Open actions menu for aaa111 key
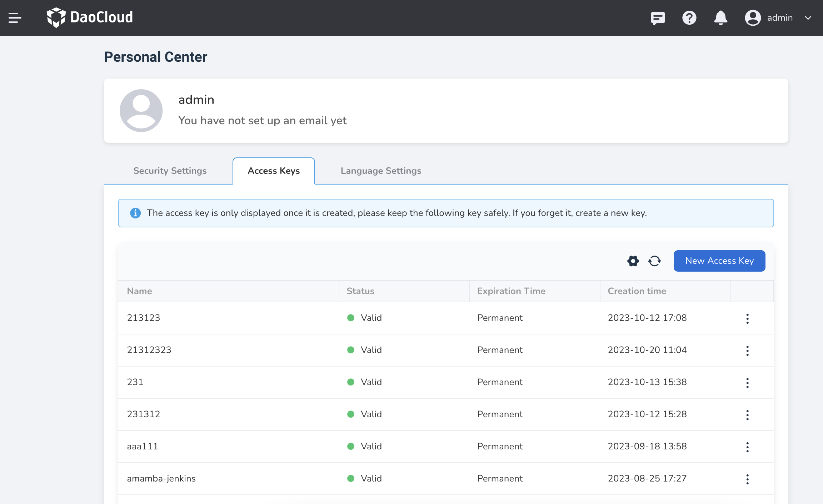Image resolution: width=823 pixels, height=504 pixels. 747,447
